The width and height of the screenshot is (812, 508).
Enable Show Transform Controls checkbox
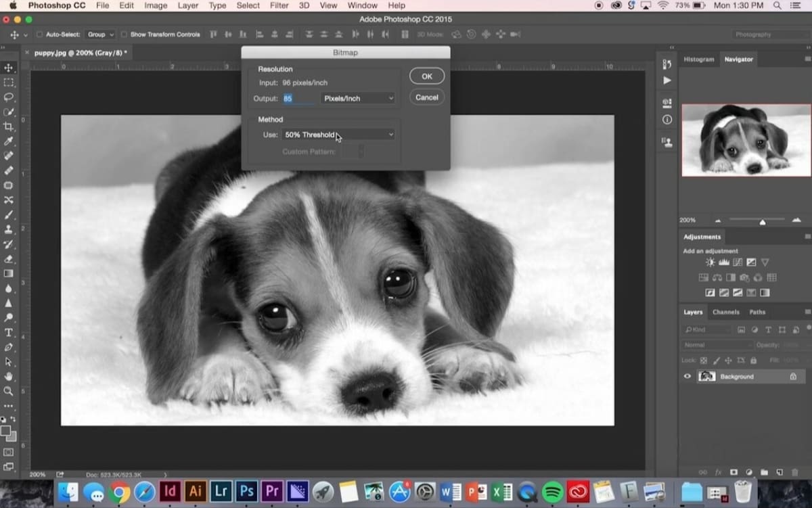(124, 34)
